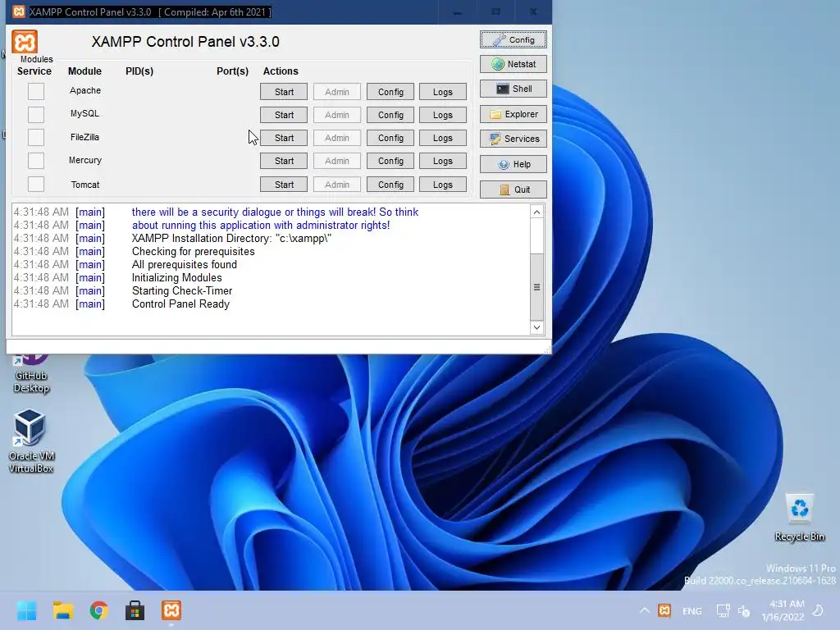Click 'All prerequisites found' log line
Image resolution: width=840 pixels, height=630 pixels.
point(185,265)
